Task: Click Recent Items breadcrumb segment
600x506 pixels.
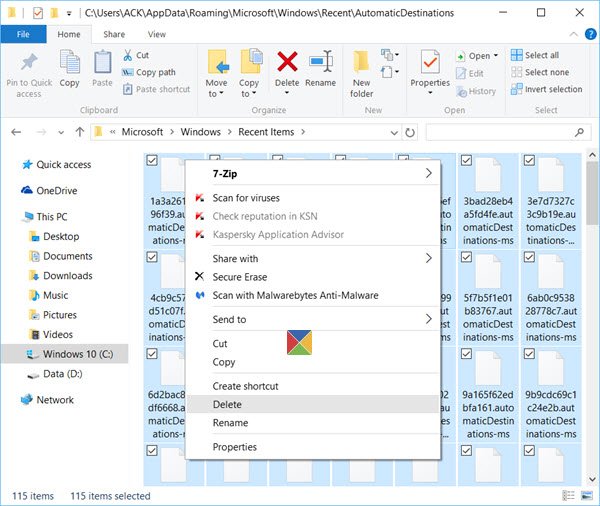Action: [266, 132]
